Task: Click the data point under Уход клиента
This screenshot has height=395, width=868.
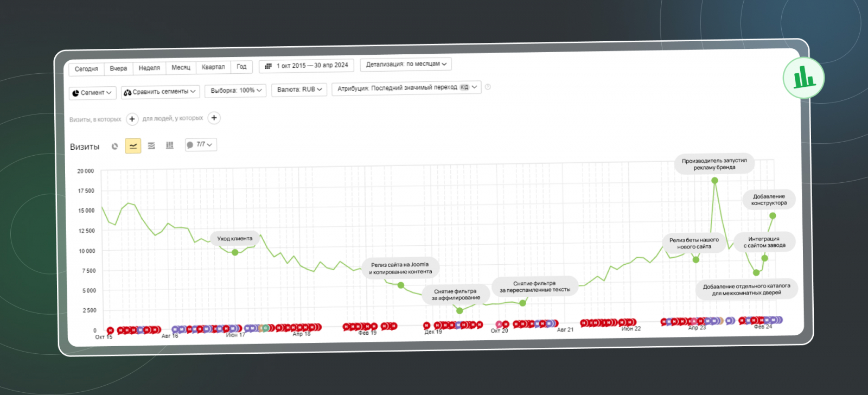Action: click(x=235, y=252)
